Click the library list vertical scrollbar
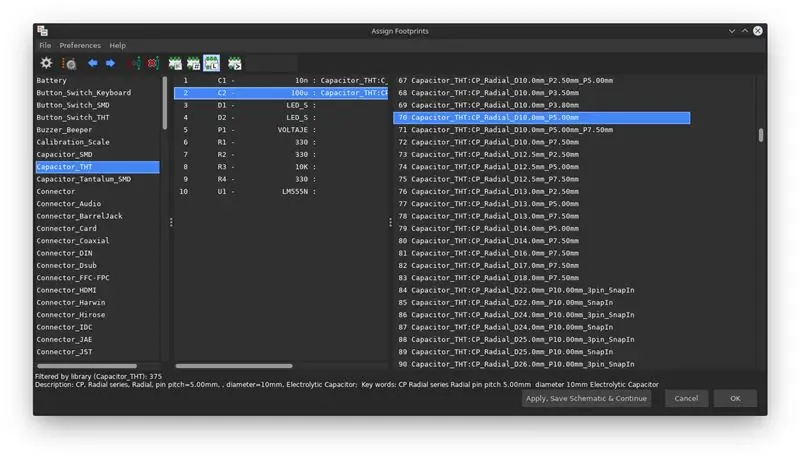This screenshot has height=458, width=800. [164, 103]
